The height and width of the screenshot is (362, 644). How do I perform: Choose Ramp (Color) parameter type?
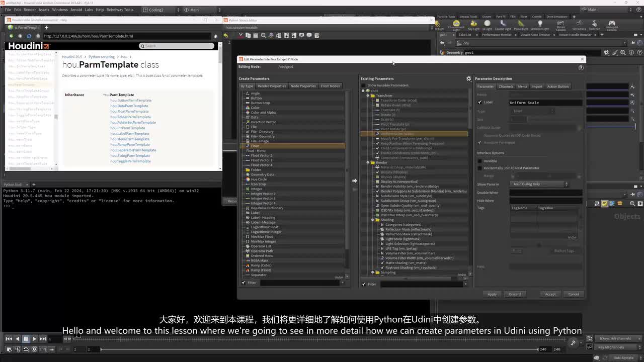point(261,265)
